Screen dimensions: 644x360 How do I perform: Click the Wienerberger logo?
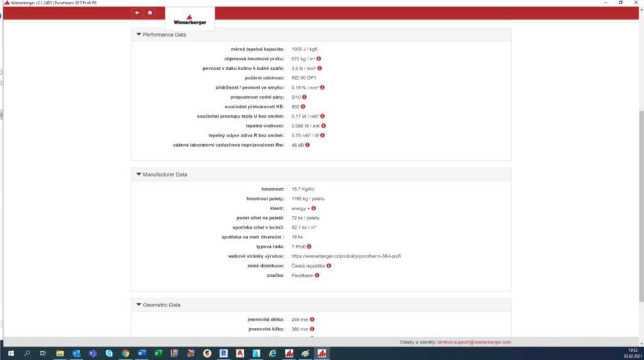[190, 20]
